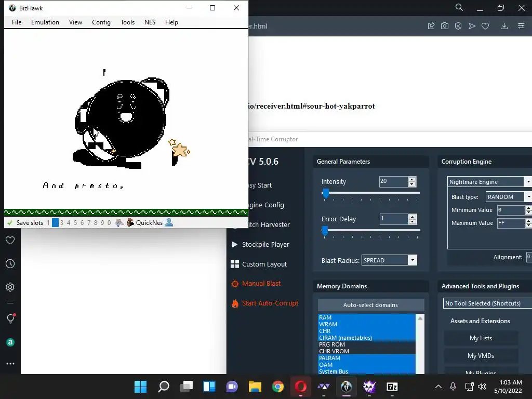532x399 pixels.
Task: Click the blue user icon beside QuickNes
Action: click(169, 222)
